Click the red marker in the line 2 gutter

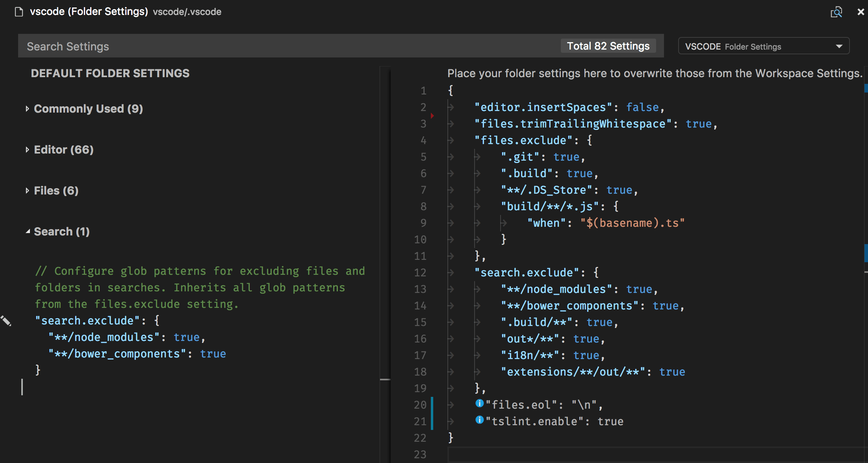pos(432,116)
